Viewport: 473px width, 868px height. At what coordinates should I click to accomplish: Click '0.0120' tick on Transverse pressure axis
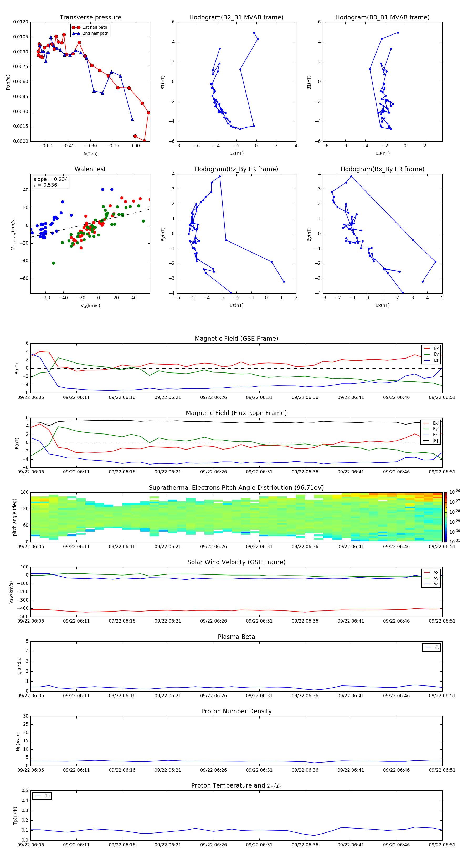20,22
